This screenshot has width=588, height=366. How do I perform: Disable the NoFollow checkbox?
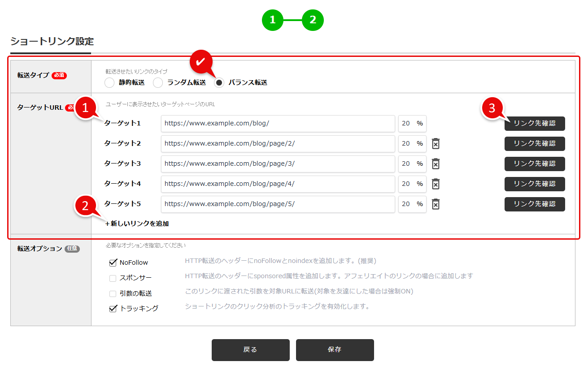point(113,262)
